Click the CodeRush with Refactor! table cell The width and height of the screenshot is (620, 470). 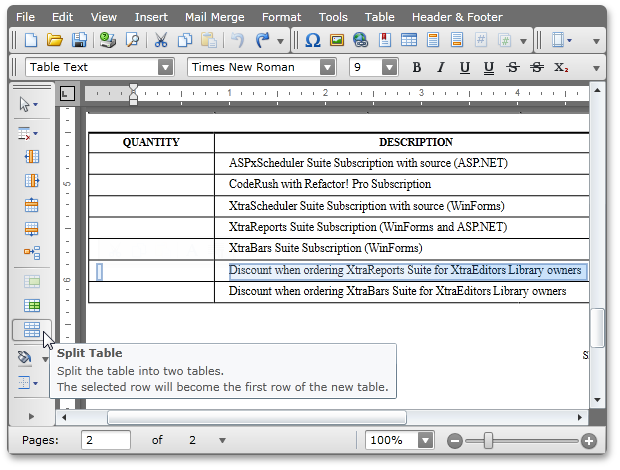click(x=401, y=185)
